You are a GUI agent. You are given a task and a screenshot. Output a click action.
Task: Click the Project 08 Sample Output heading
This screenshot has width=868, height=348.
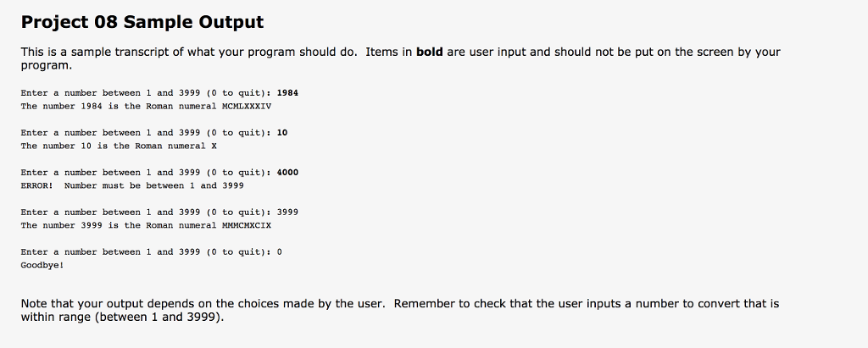142,22
